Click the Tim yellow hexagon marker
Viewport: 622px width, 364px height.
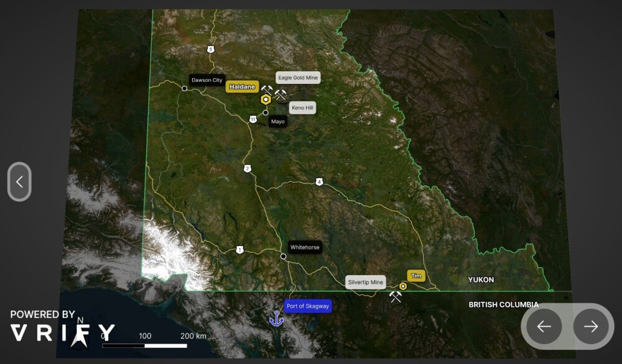click(x=403, y=286)
